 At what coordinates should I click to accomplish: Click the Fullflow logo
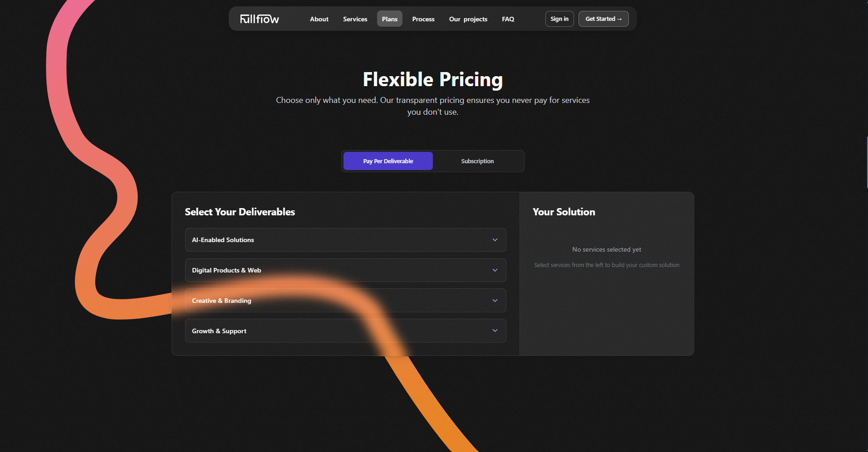[260, 19]
